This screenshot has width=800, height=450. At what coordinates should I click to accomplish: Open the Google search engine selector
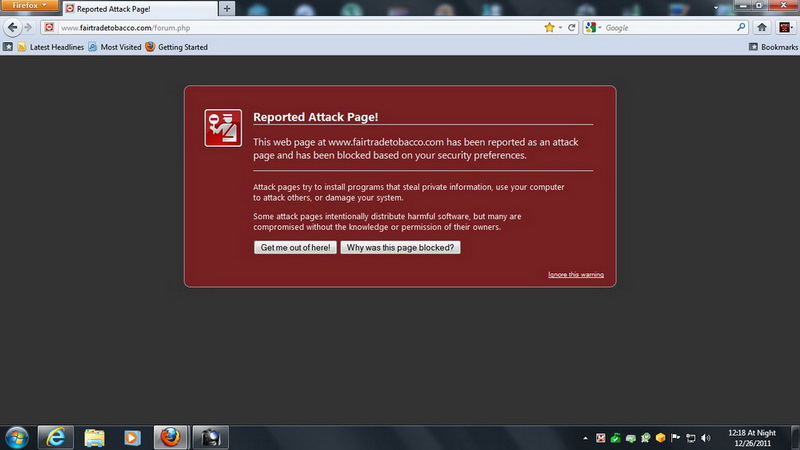click(593, 28)
